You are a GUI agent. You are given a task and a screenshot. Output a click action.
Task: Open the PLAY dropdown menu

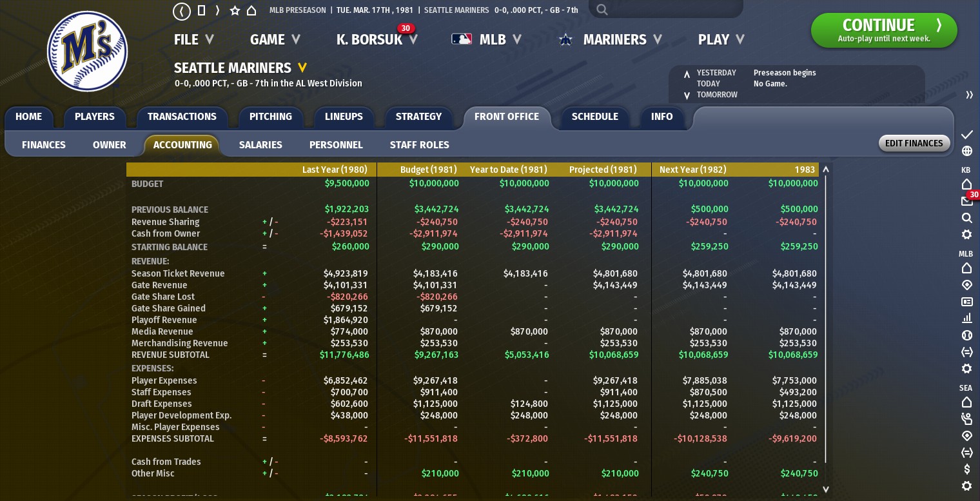pos(721,40)
